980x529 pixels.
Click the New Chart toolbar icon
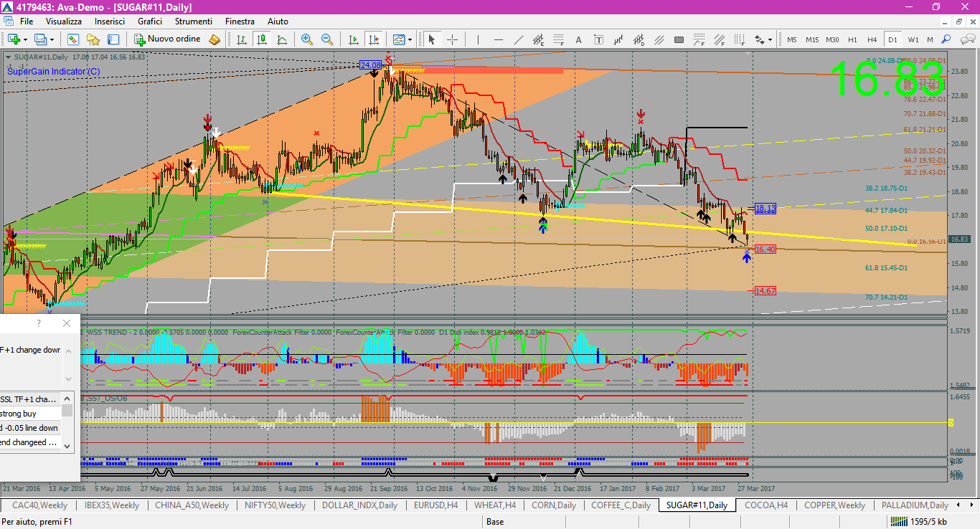click(14, 39)
